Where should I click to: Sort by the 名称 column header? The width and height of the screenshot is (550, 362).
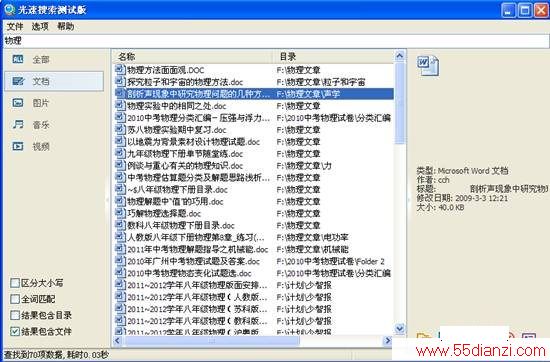pyautogui.click(x=193, y=56)
